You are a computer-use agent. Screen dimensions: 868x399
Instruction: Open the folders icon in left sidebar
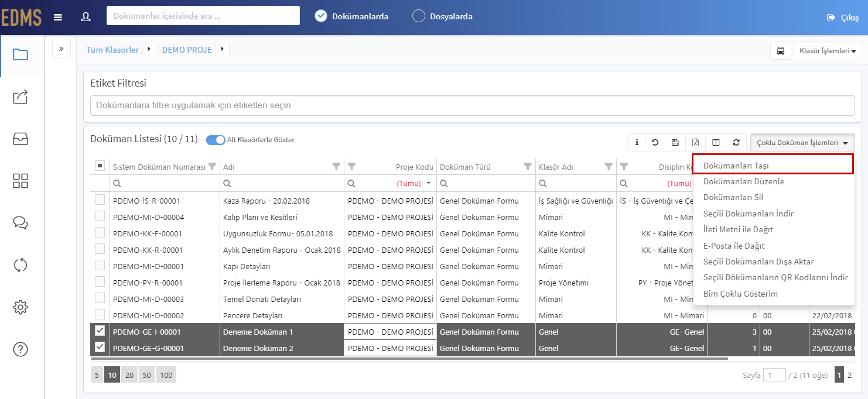[x=20, y=55]
